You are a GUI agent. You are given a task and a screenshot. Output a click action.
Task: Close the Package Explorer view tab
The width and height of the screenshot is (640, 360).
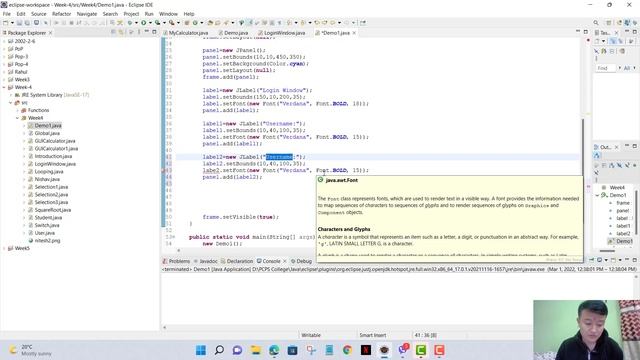[x=51, y=33]
